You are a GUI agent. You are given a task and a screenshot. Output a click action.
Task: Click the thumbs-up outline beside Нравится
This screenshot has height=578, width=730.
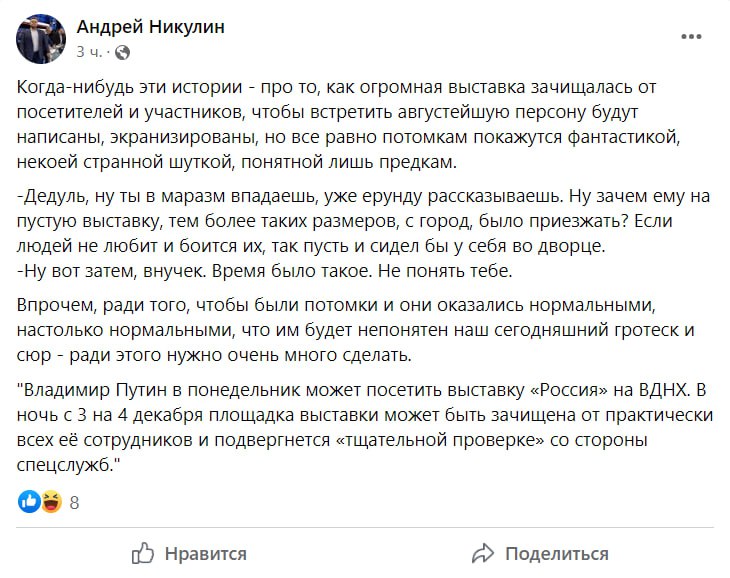[143, 553]
